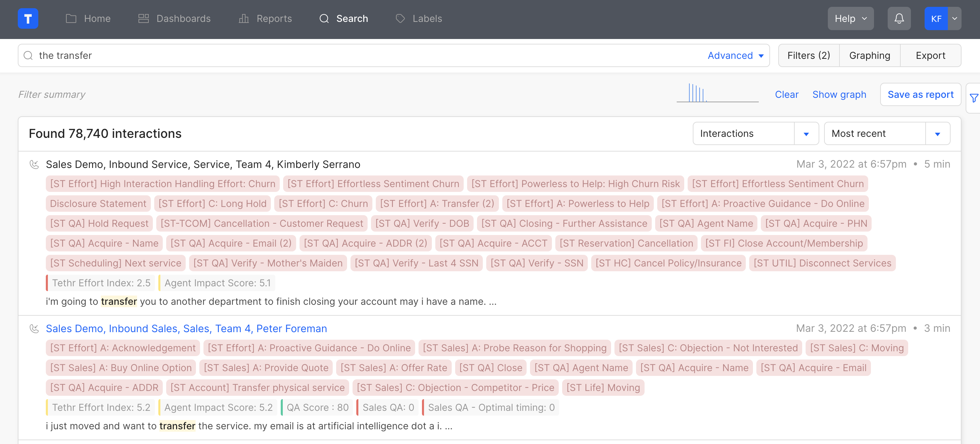Click the 'Tethr Effort Index: 2.5' score

(x=101, y=283)
